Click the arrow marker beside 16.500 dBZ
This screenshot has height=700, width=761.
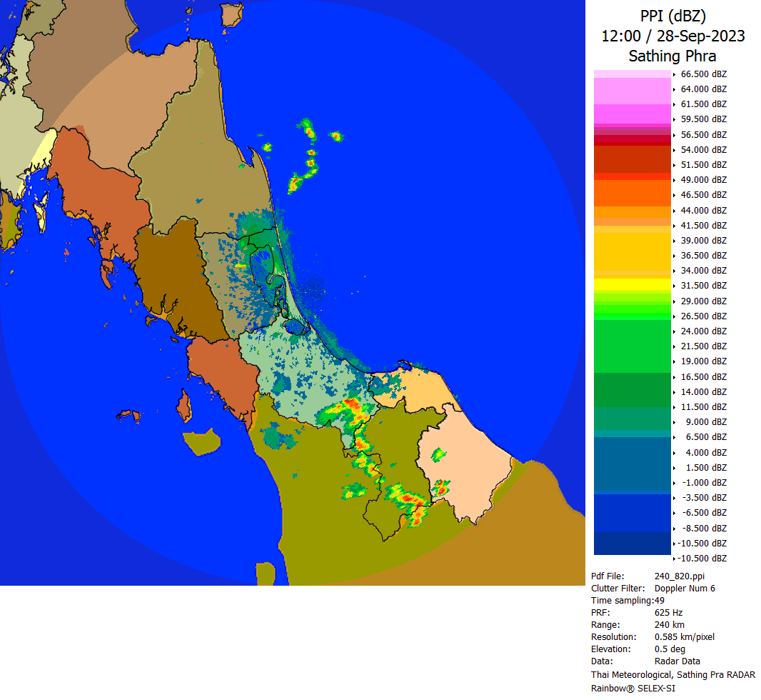point(675,377)
